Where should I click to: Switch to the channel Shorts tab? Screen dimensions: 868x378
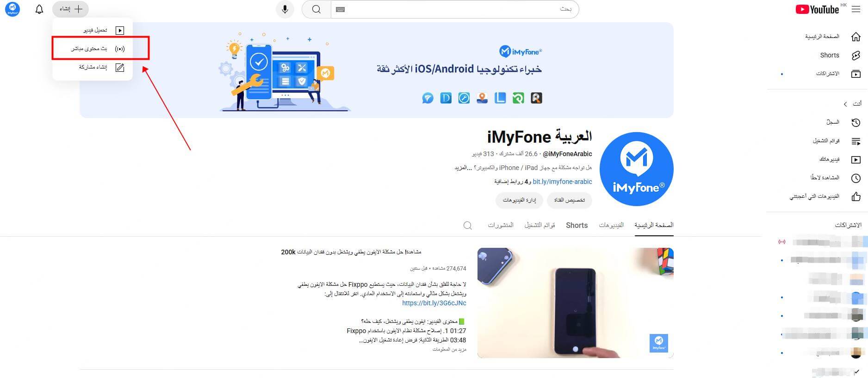click(x=577, y=225)
